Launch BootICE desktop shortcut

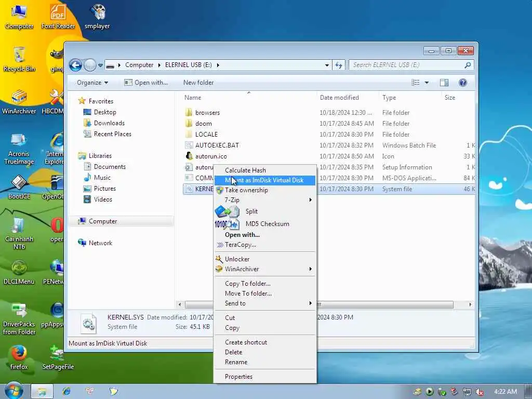coord(19,187)
